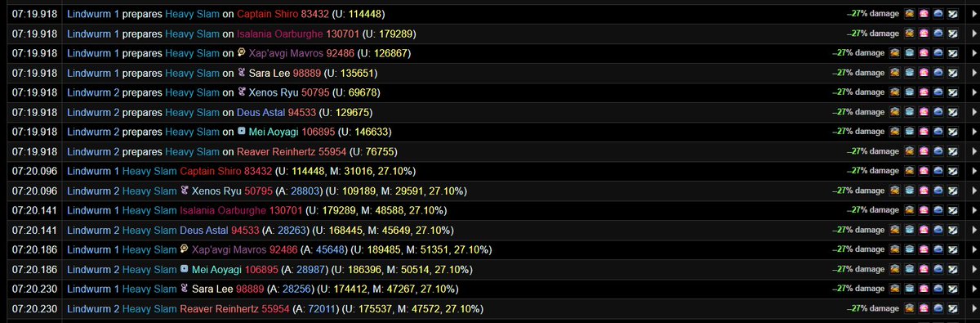Click cyan shield buff icon in Xenos Ryu damage row
This screenshot has width=980, height=323.
pyautogui.click(x=909, y=190)
